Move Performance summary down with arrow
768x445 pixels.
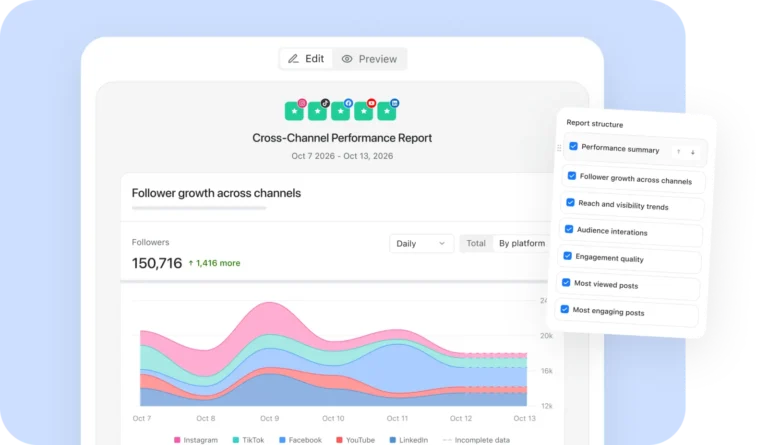pos(693,152)
